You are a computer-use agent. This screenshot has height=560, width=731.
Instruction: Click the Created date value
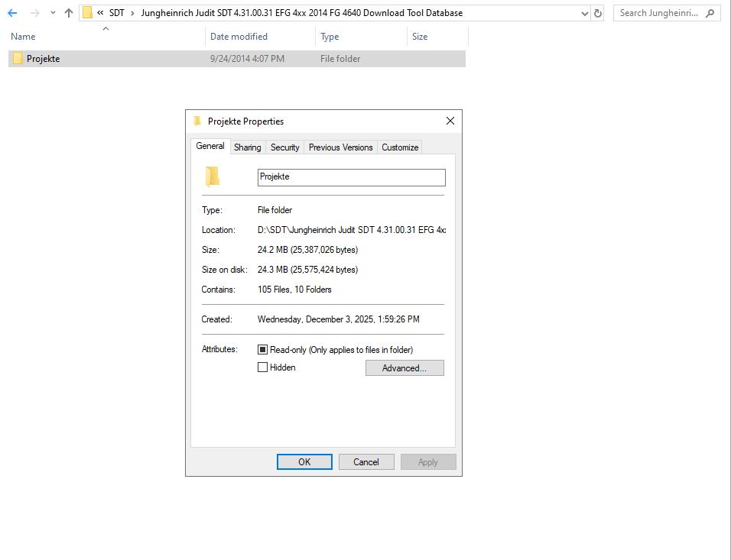tap(339, 319)
